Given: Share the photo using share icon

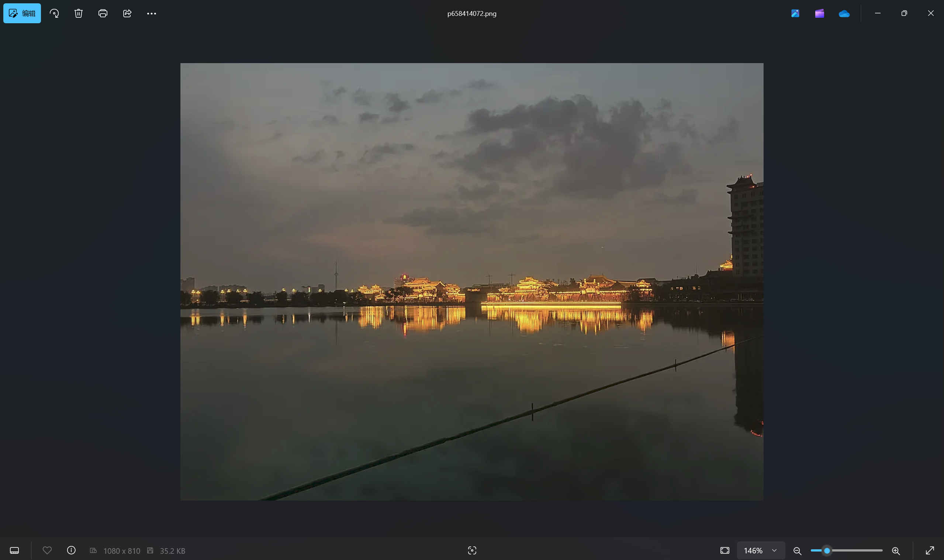Looking at the screenshot, I should [x=127, y=14].
